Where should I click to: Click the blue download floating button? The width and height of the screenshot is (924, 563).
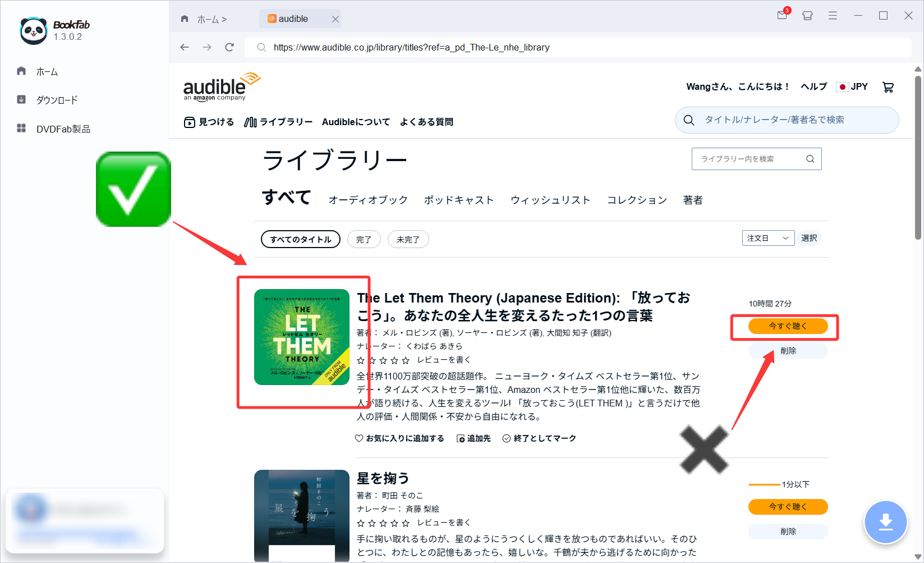point(885,522)
